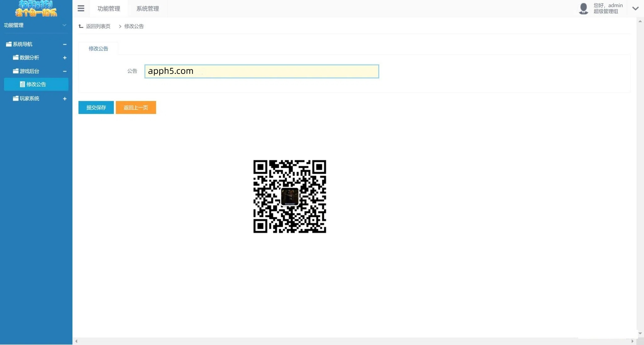Open the admin account dropdown chevron
The image size is (644, 345).
coord(635,8)
